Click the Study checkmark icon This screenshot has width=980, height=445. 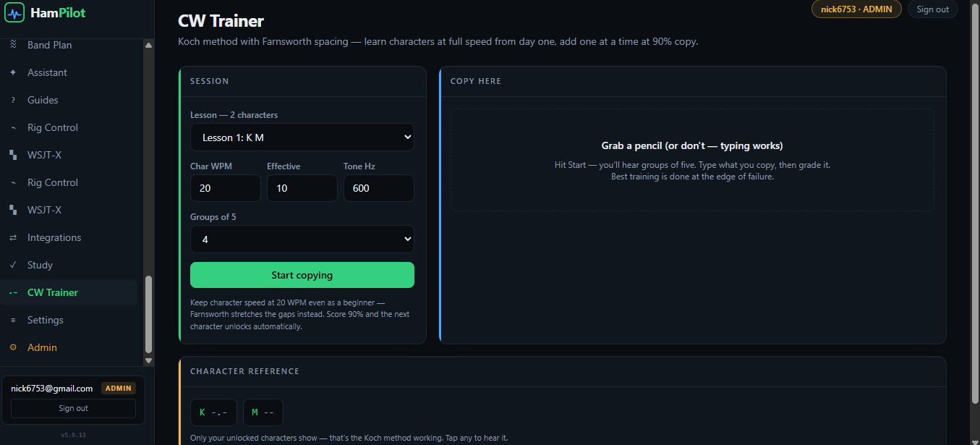pyautogui.click(x=13, y=265)
